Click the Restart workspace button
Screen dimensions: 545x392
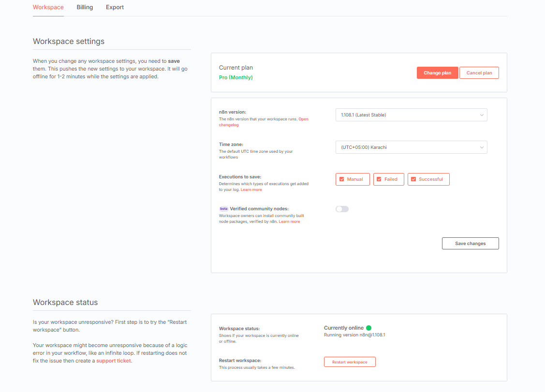coord(350,362)
